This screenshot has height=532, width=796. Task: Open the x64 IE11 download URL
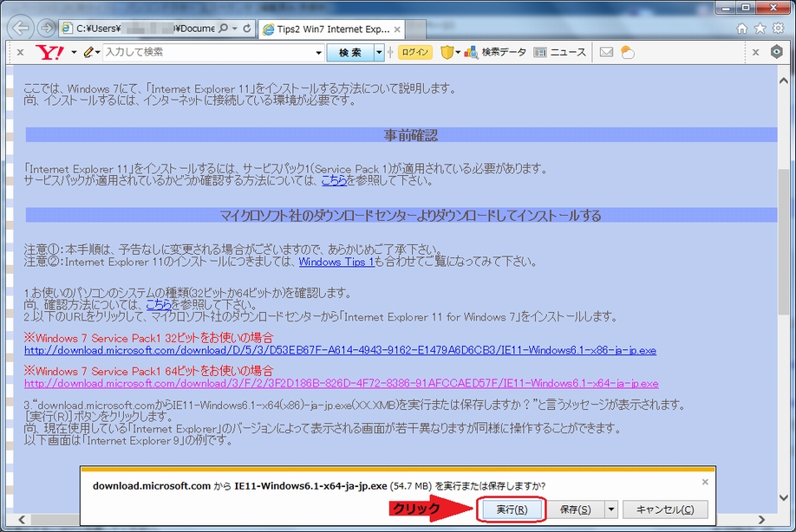pyautogui.click(x=341, y=384)
